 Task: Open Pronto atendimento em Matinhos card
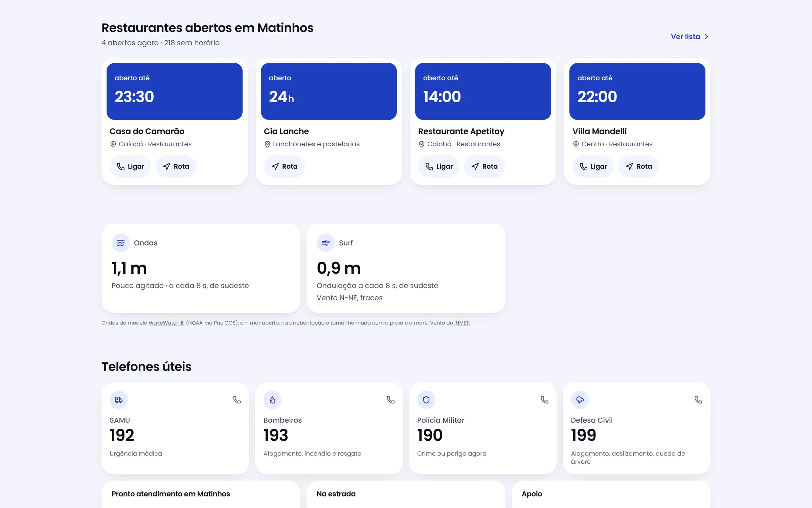201,494
